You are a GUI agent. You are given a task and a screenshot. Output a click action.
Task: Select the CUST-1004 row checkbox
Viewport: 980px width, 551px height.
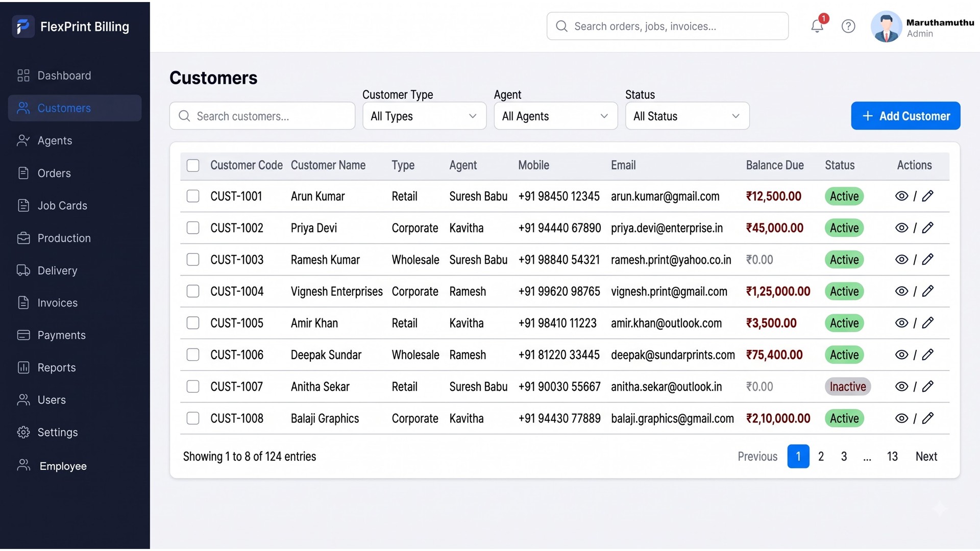coord(193,291)
